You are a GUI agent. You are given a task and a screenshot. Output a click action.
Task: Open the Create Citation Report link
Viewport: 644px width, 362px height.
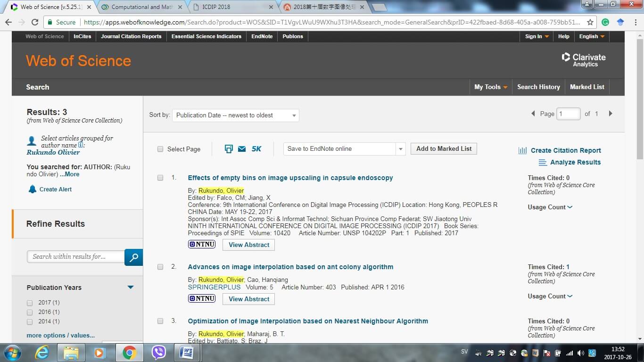coord(565,150)
